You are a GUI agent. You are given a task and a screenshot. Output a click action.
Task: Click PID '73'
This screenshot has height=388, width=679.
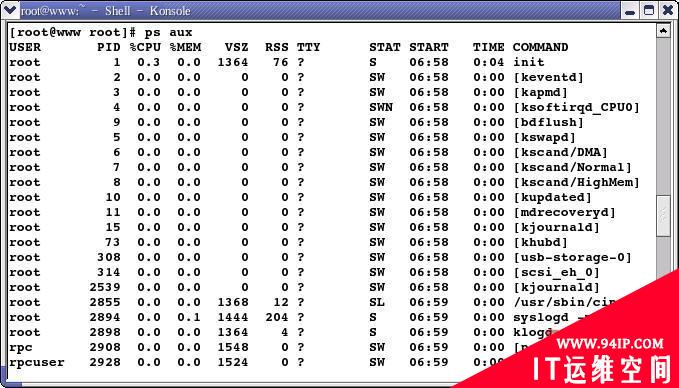coord(113,242)
